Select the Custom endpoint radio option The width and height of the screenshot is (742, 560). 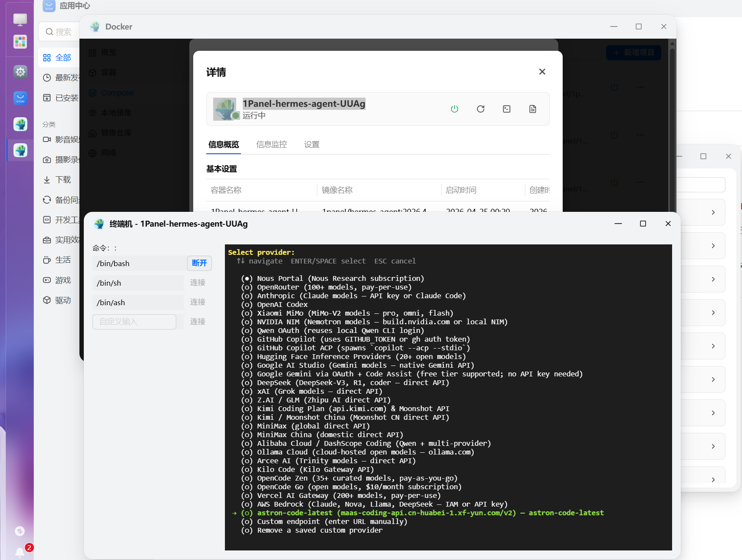247,522
